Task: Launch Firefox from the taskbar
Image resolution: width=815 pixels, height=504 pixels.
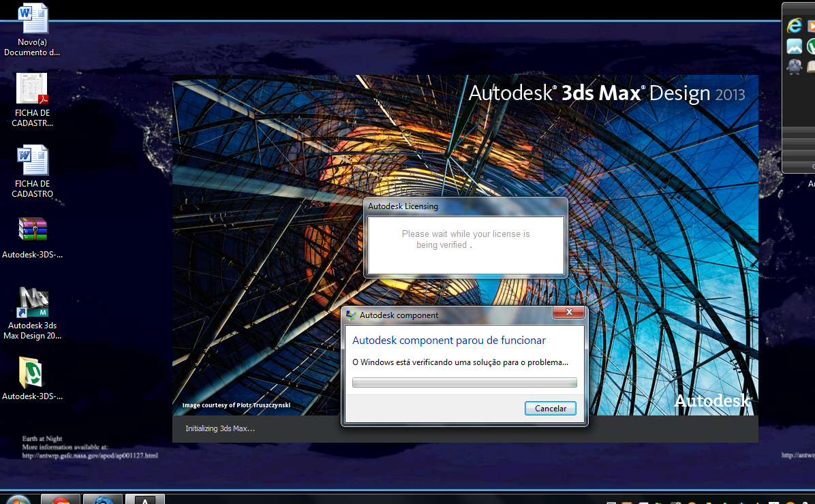Action: pyautogui.click(x=103, y=501)
